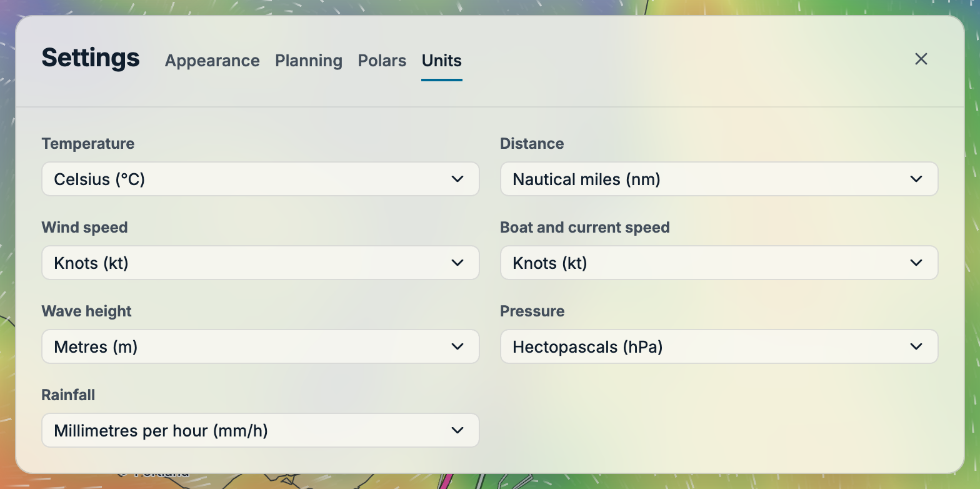The image size is (980, 489).
Task: Open the Pressure unit dropdown
Action: (x=719, y=346)
